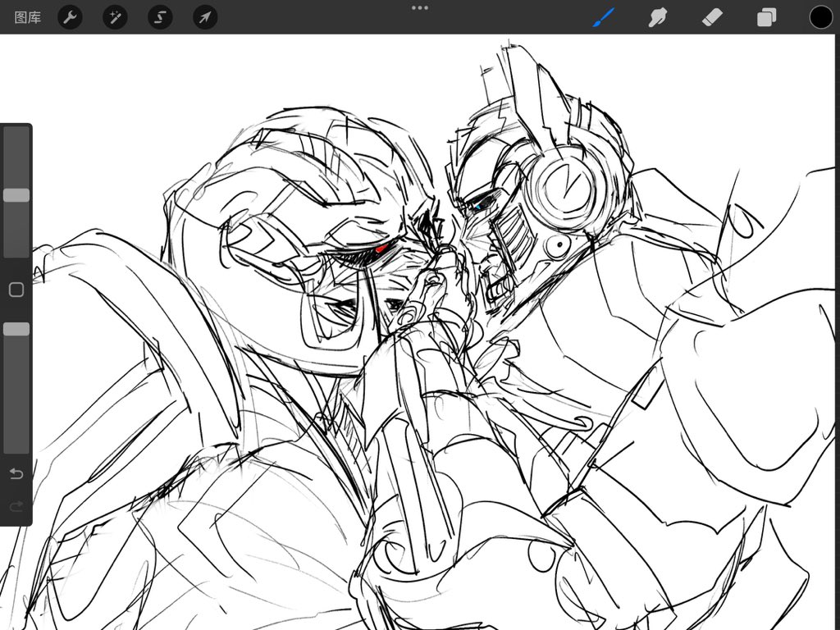Image resolution: width=840 pixels, height=630 pixels.
Task: Open the Layers panel
Action: (767, 17)
